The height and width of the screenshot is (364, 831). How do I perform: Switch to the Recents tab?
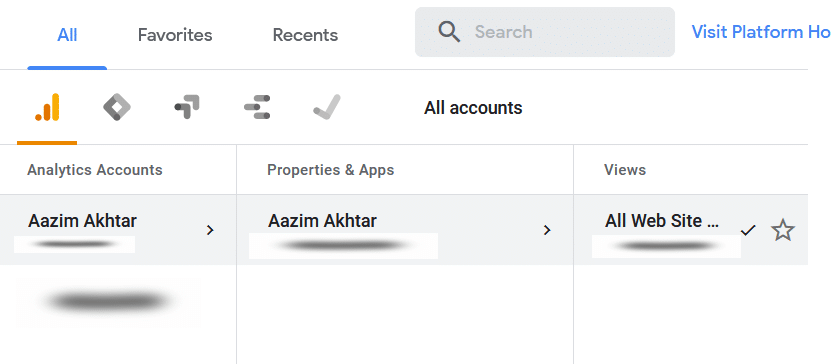click(x=305, y=35)
